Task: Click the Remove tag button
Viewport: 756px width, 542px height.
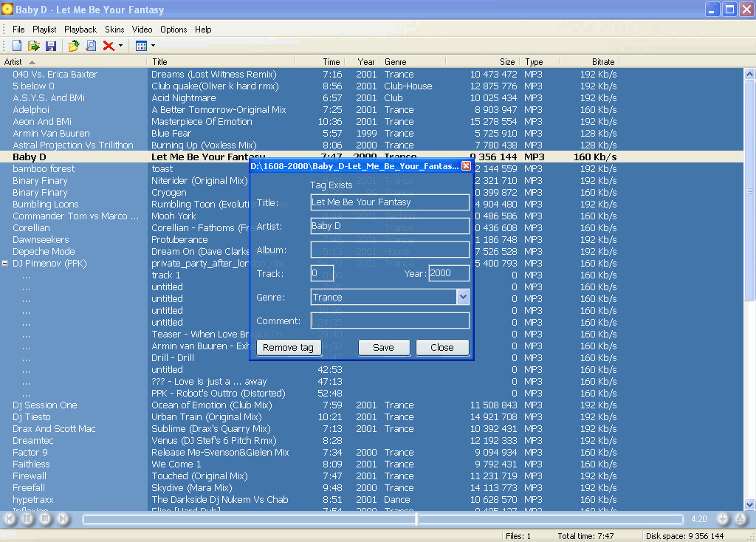Action: [x=289, y=347]
